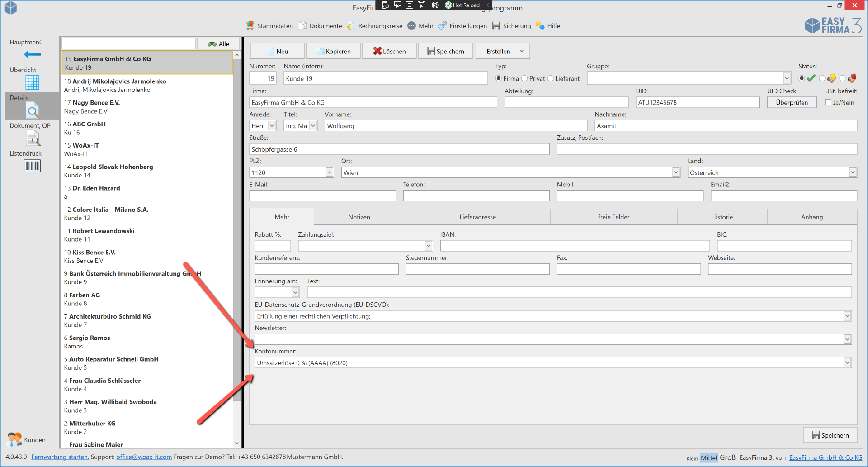
Task: Open the PLZ dropdown
Action: [x=330, y=172]
